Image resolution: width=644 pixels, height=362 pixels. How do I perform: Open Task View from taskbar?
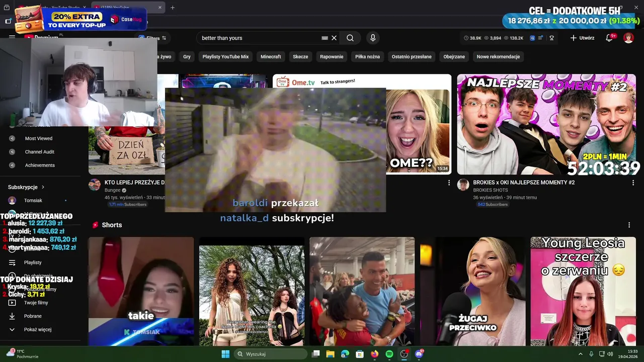point(315,354)
